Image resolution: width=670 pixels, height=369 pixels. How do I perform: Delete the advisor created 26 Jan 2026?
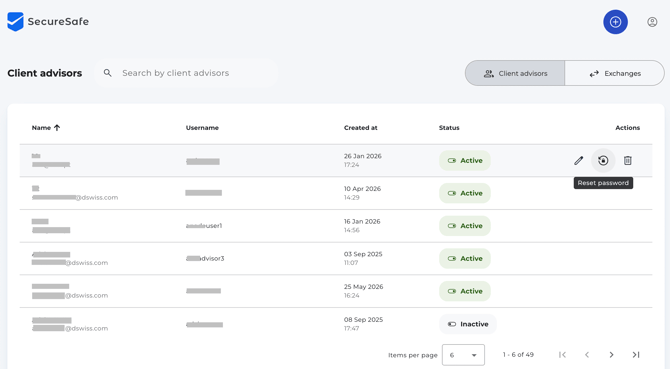tap(627, 161)
